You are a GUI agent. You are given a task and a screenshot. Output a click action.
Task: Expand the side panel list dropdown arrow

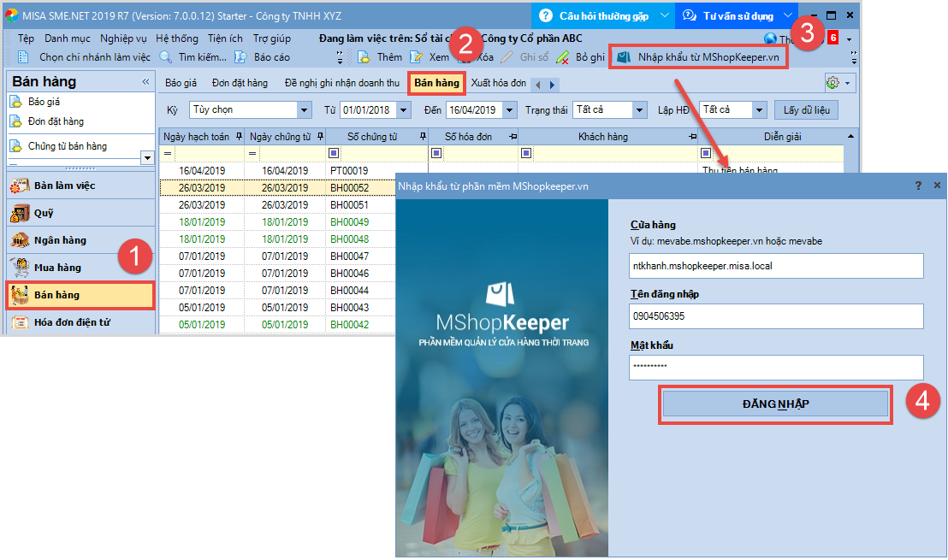click(x=147, y=158)
